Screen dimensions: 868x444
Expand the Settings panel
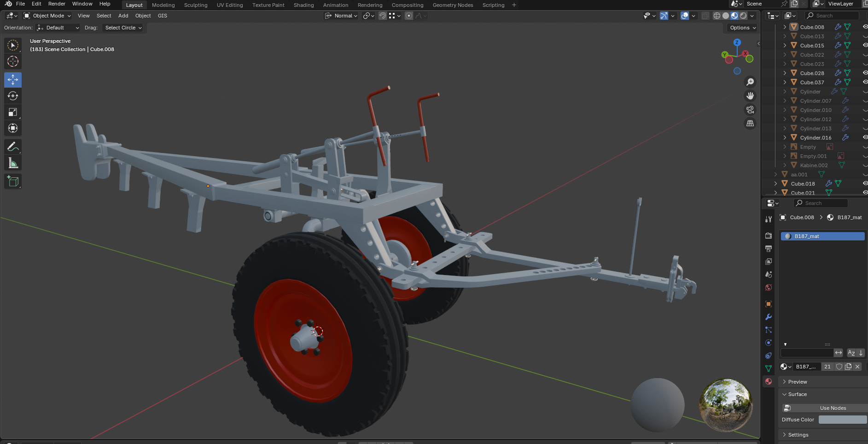(x=798, y=435)
